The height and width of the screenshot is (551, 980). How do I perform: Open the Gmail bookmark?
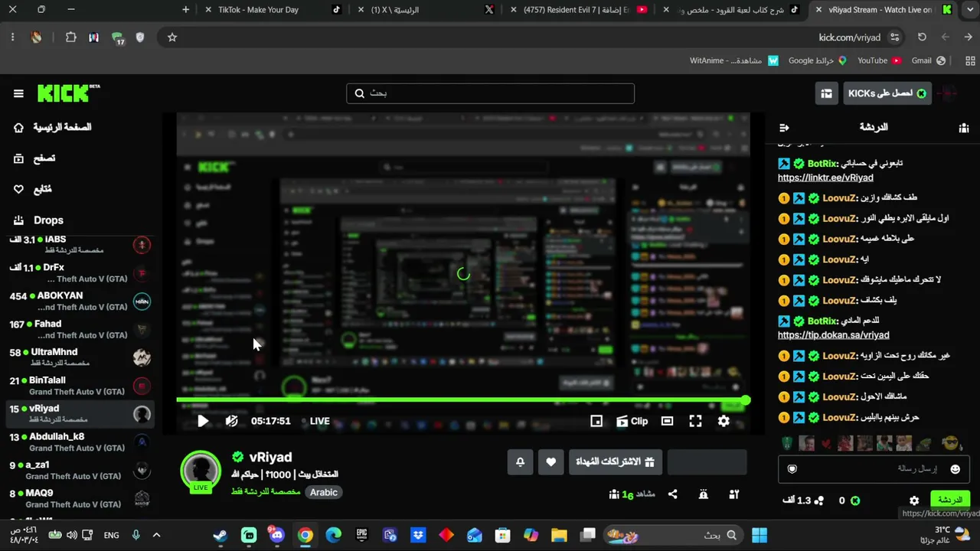click(928, 60)
